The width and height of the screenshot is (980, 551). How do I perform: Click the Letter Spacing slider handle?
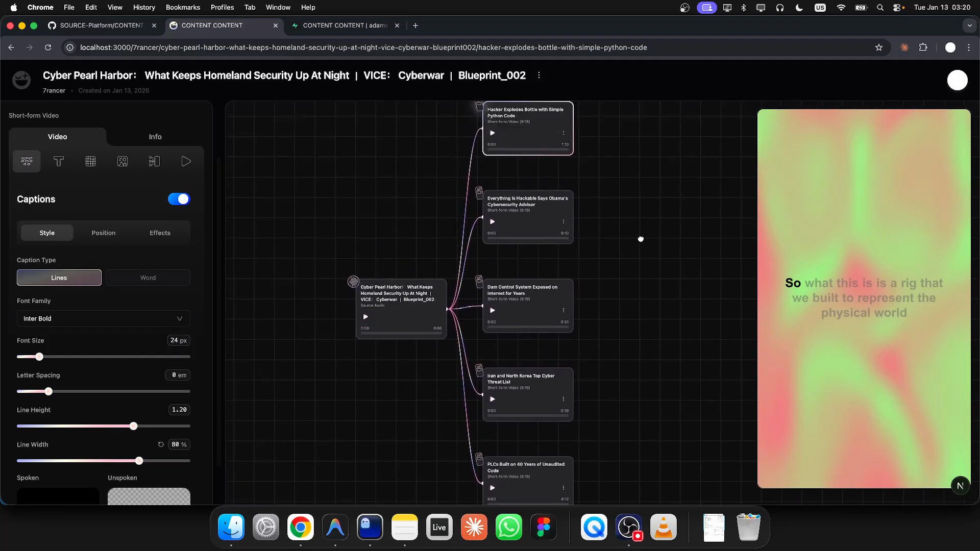[48, 391]
